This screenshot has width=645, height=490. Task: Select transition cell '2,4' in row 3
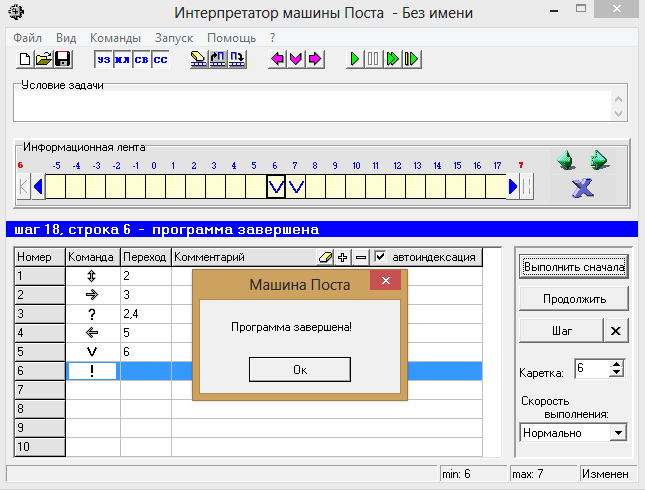point(146,314)
